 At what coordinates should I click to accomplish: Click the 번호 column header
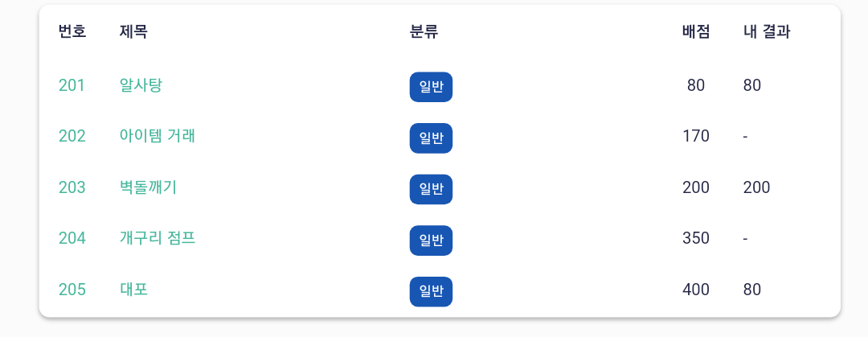click(x=72, y=32)
